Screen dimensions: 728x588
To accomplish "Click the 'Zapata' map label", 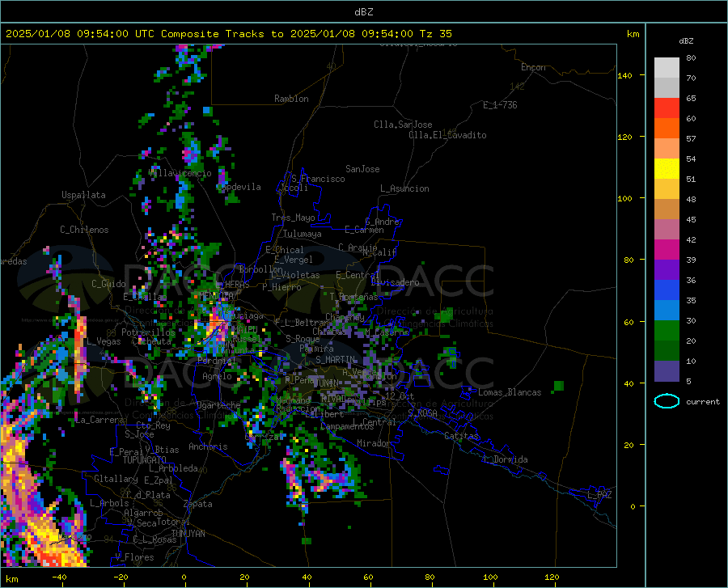I will [198, 504].
